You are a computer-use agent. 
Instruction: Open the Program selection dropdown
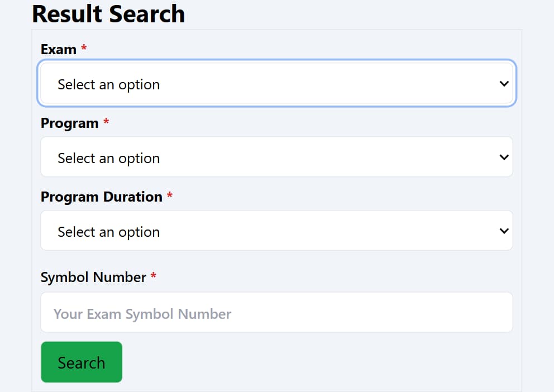coord(277,157)
